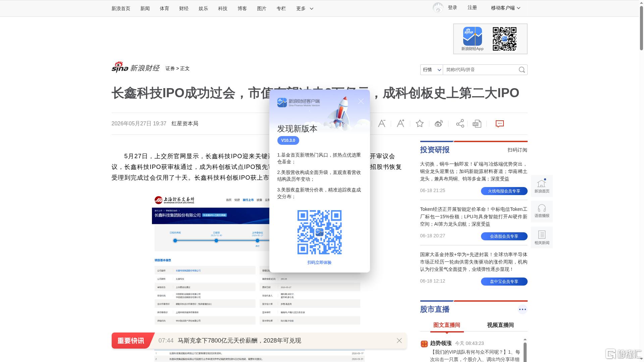Click the V10.3.0 version badge
The image size is (644, 362).
click(x=288, y=140)
